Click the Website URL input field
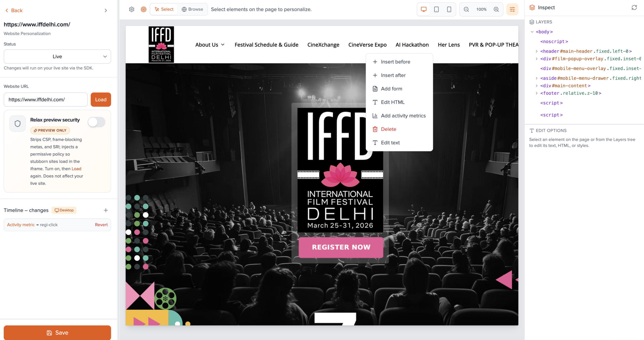This screenshot has height=340, width=644. 46,99
